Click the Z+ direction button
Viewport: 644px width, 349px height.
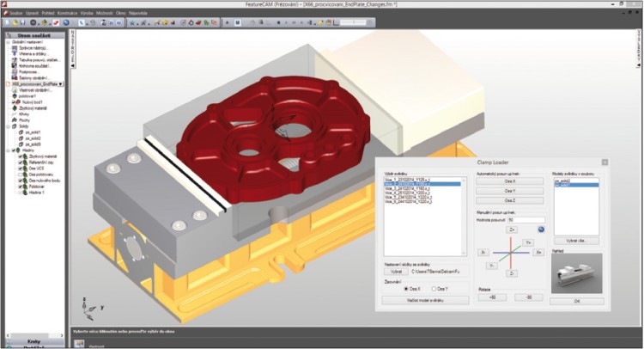click(x=511, y=230)
